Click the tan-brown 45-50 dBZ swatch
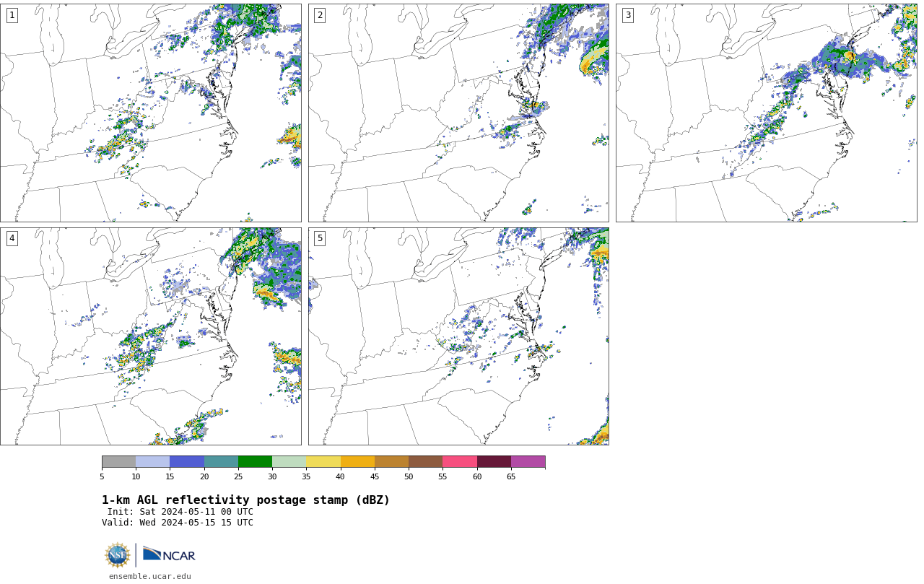Viewport: 924px width, 584px height. click(391, 462)
